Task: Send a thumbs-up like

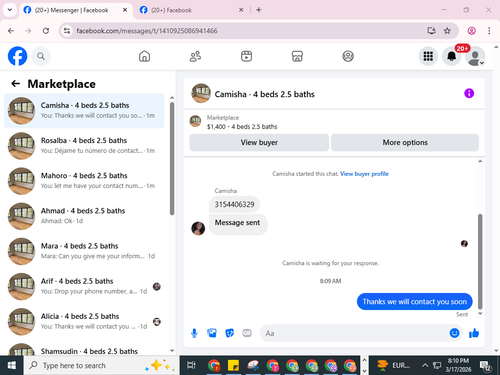Action: point(474,333)
